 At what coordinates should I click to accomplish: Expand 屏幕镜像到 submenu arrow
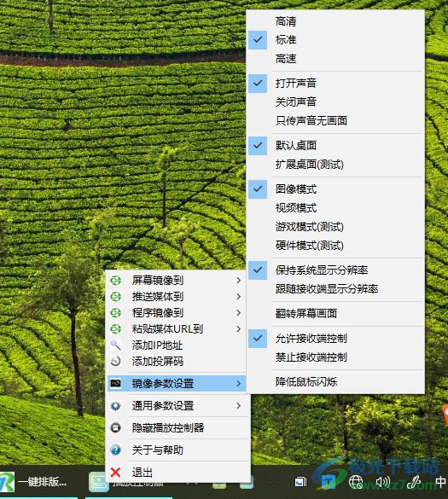click(x=239, y=281)
